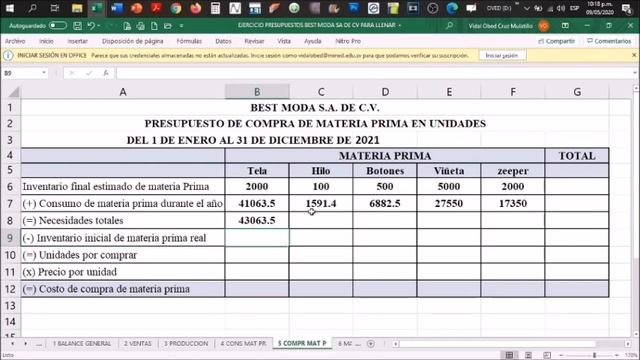Open the Archivo menu

click(x=15, y=41)
